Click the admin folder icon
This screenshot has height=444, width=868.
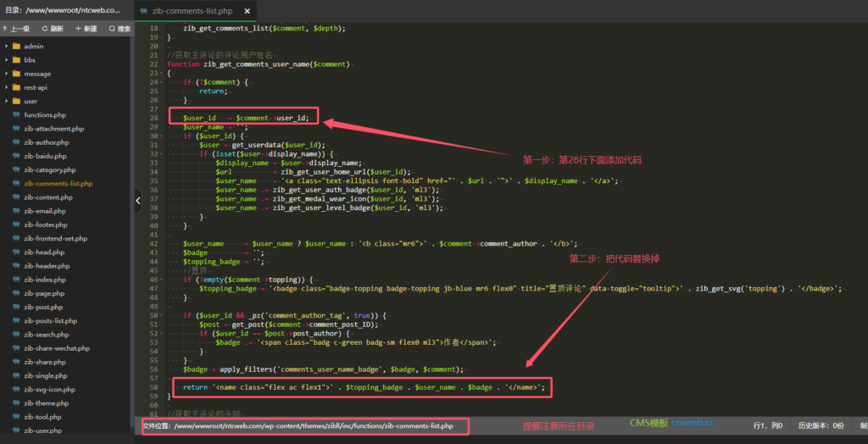(16, 46)
